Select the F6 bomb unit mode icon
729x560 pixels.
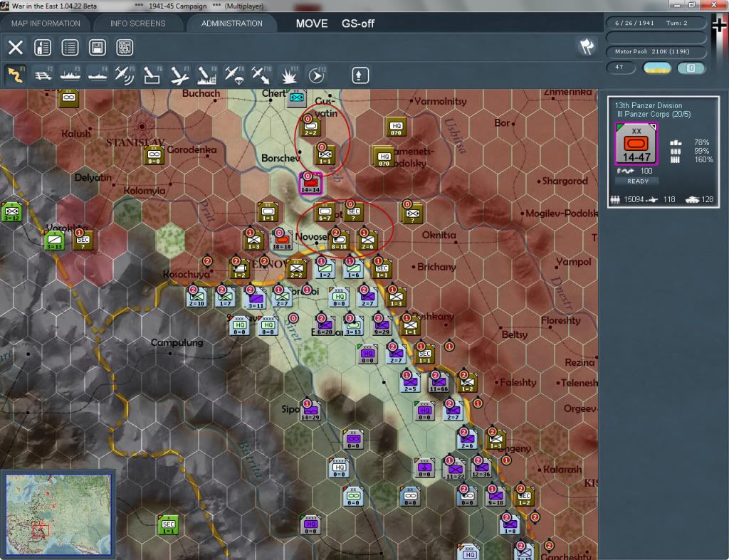(152, 75)
